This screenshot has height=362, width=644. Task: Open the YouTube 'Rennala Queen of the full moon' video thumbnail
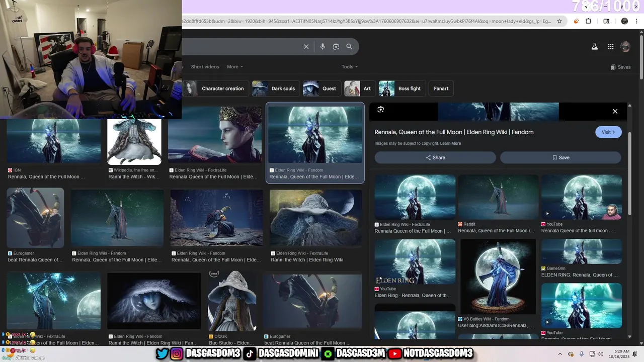(582, 197)
